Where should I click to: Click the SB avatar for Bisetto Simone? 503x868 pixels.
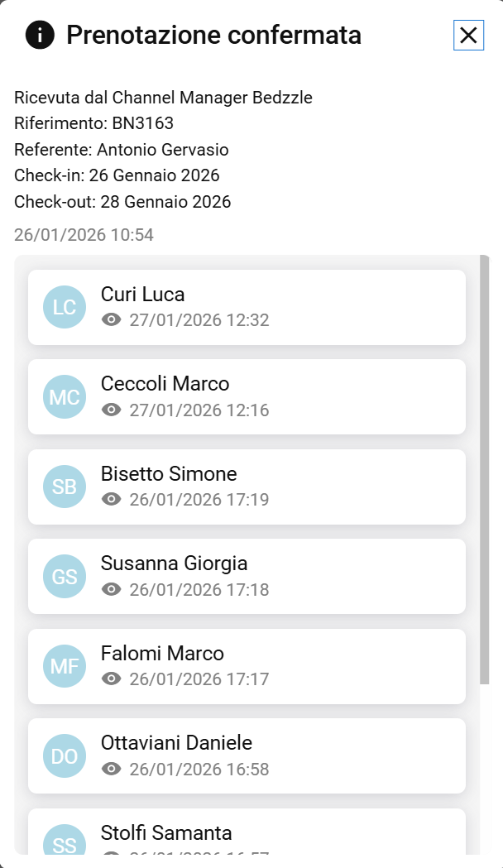tap(65, 487)
